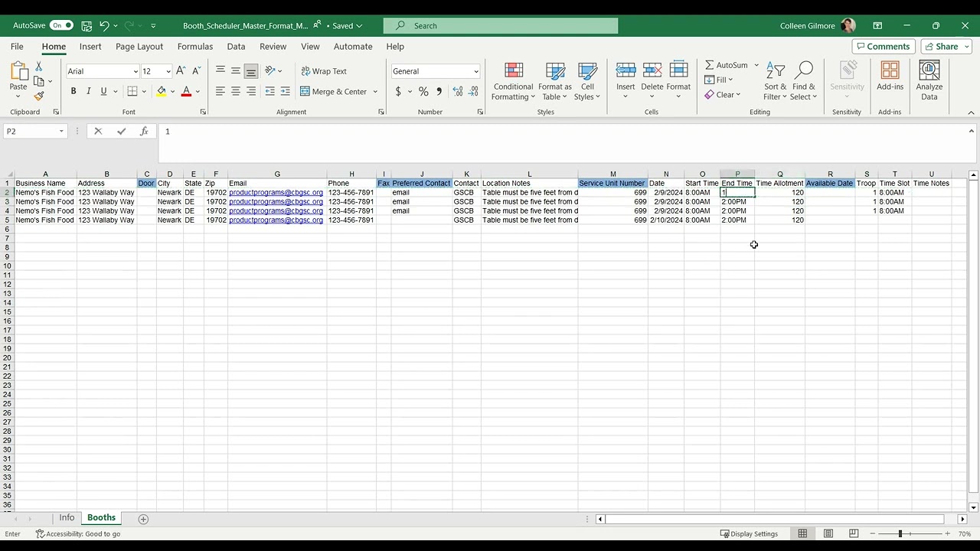Open the File menu
The width and height of the screenshot is (980, 551).
17,47
